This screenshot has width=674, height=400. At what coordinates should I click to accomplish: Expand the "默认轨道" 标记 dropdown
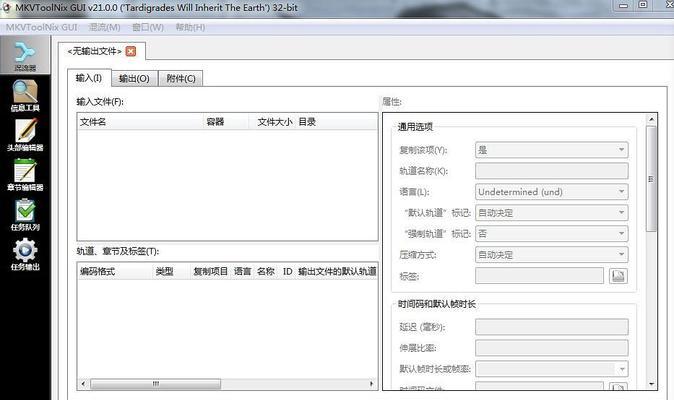pyautogui.click(x=551, y=213)
